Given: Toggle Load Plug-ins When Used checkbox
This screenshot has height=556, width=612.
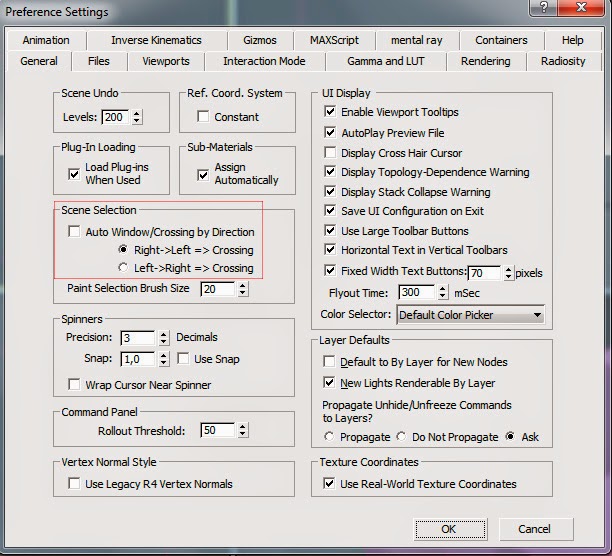Looking at the screenshot, I should tap(74, 174).
